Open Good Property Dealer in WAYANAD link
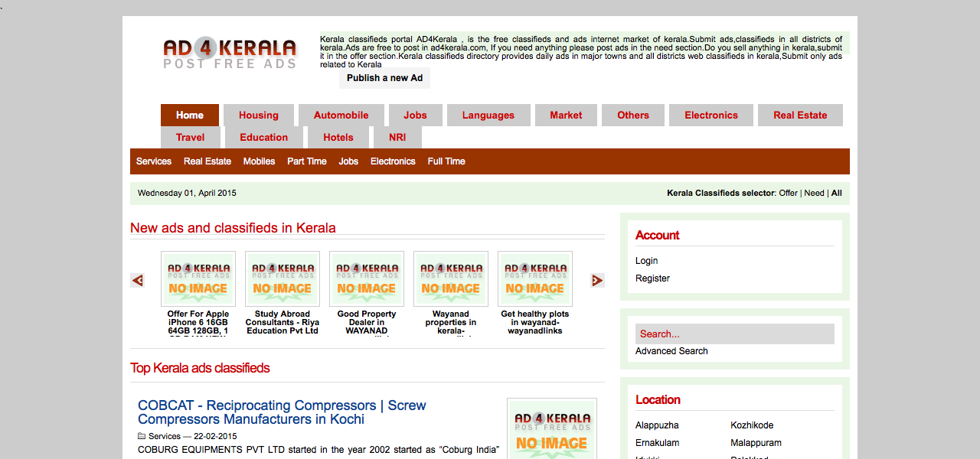This screenshot has height=459, width=980. [x=367, y=323]
